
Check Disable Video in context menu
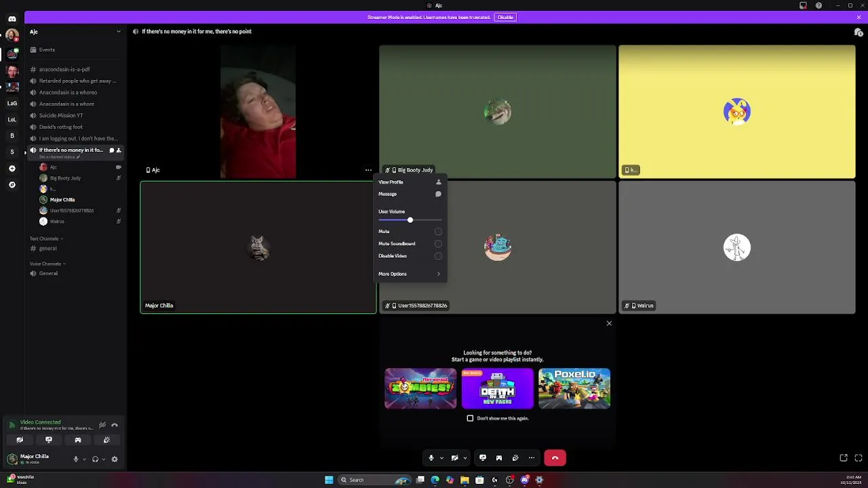click(x=438, y=256)
